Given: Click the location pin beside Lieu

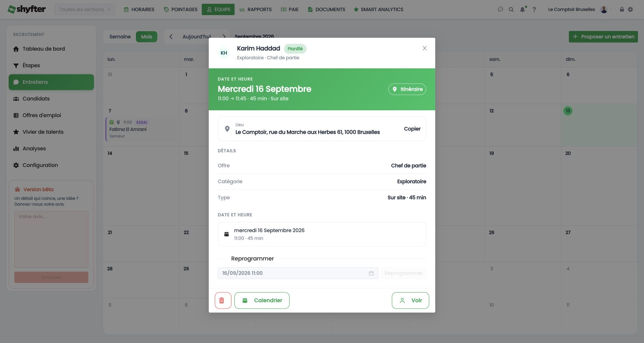Looking at the screenshot, I should (x=227, y=129).
